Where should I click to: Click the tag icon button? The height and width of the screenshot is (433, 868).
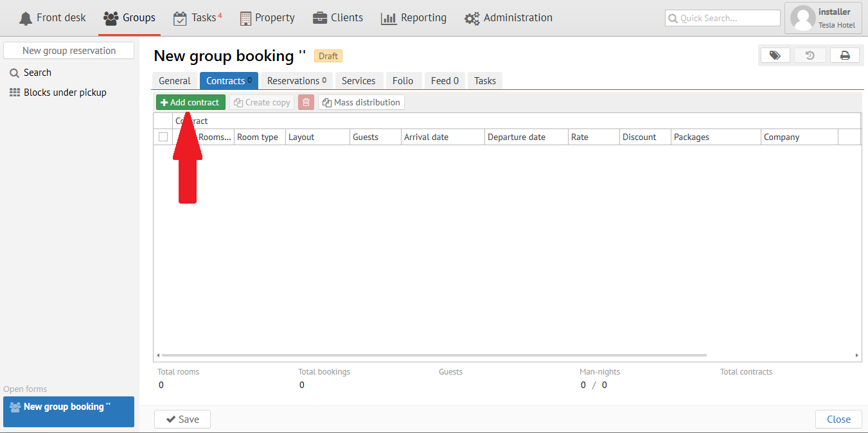click(x=775, y=56)
